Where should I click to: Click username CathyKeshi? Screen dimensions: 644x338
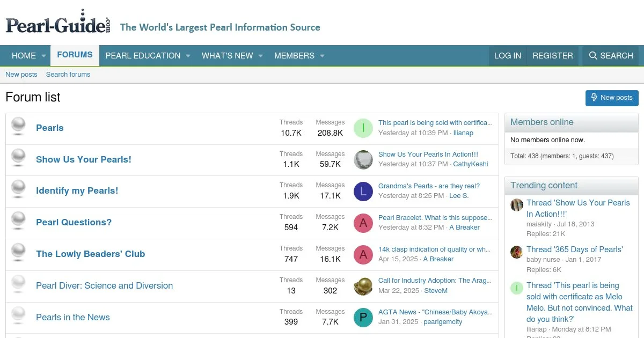pos(471,164)
